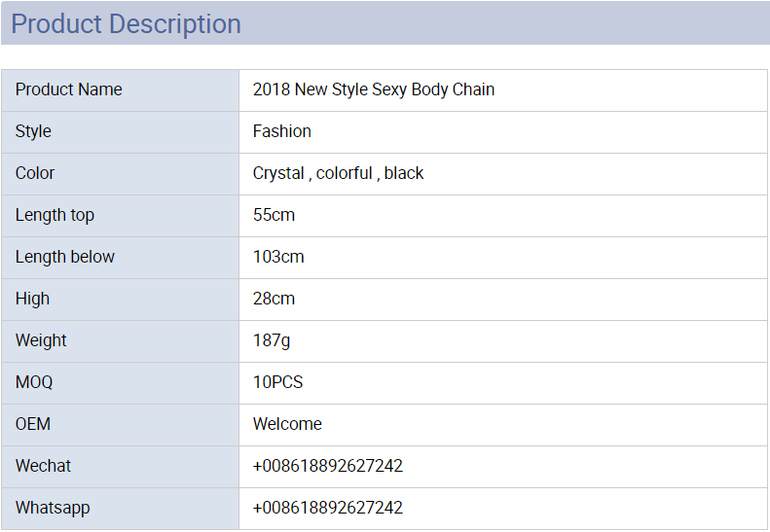Click the 103cm value
Viewport: 770px width, 532px height.
coord(278,257)
